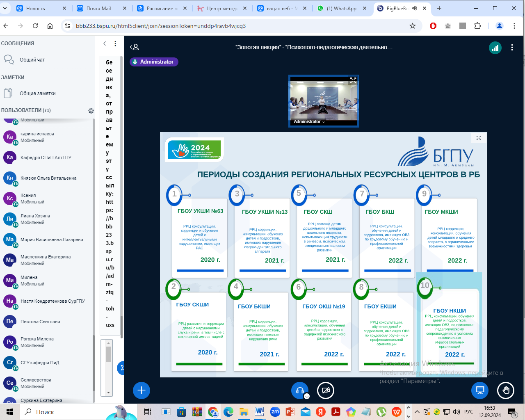Open Zoom app from the taskbar

(x=275, y=412)
